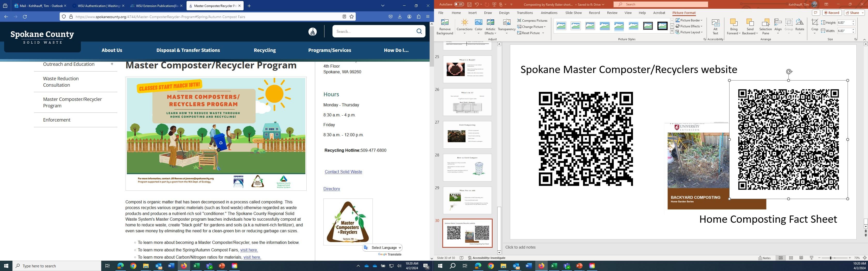The height and width of the screenshot is (271, 868).
Task: Open Firefox downloads panel
Action: click(x=400, y=17)
